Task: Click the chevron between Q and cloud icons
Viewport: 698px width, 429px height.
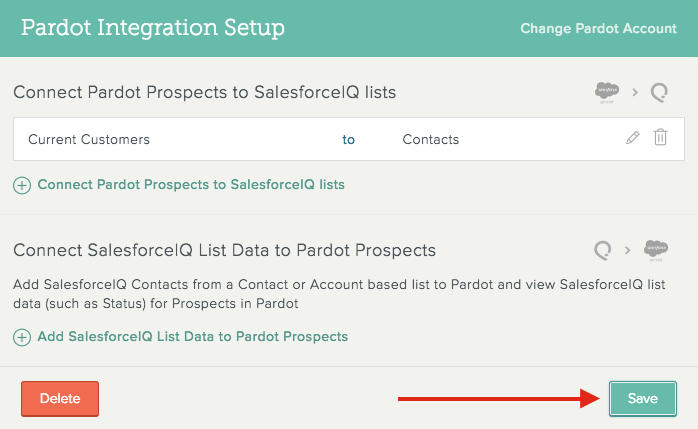Action: pyautogui.click(x=627, y=251)
